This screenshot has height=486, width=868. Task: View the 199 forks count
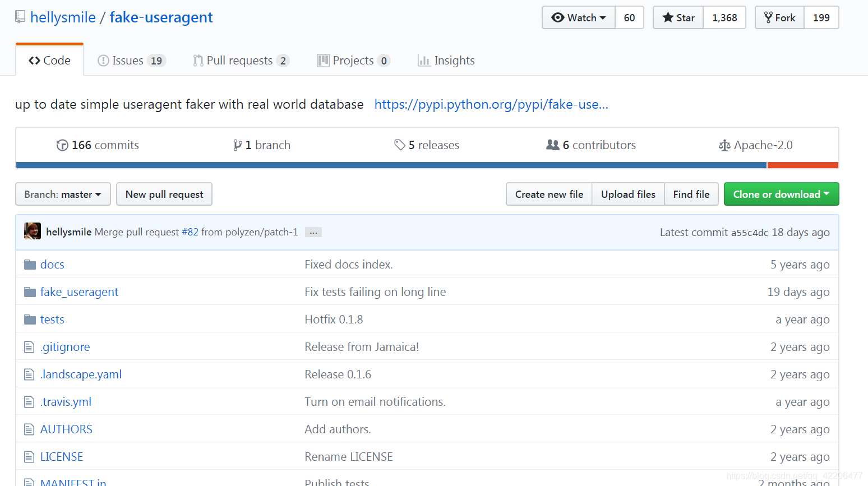point(821,17)
